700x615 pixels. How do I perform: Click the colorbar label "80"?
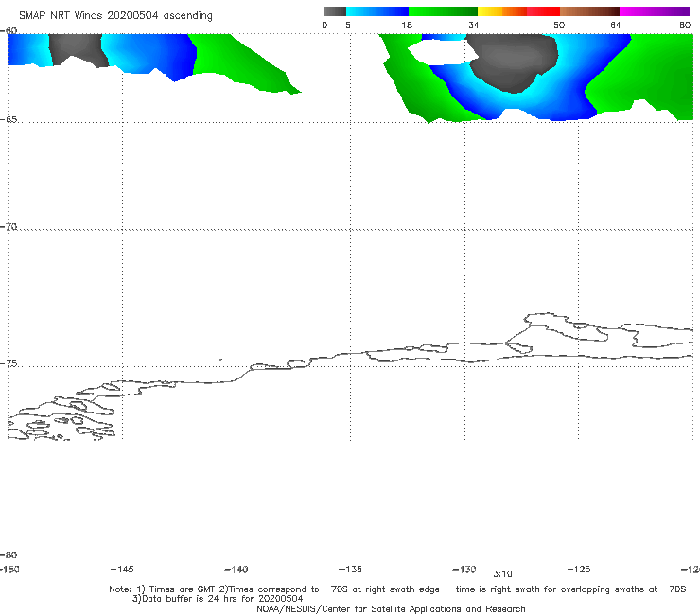point(685,25)
